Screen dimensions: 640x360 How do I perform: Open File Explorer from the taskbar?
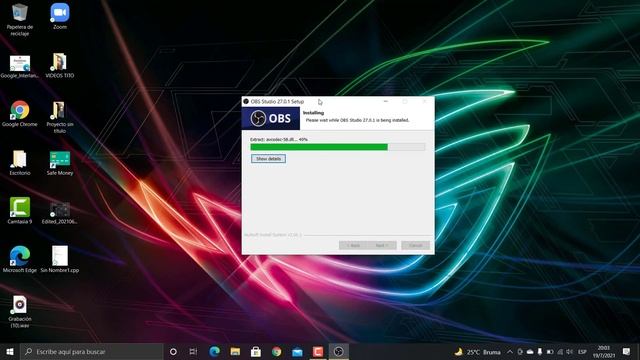(x=235, y=351)
